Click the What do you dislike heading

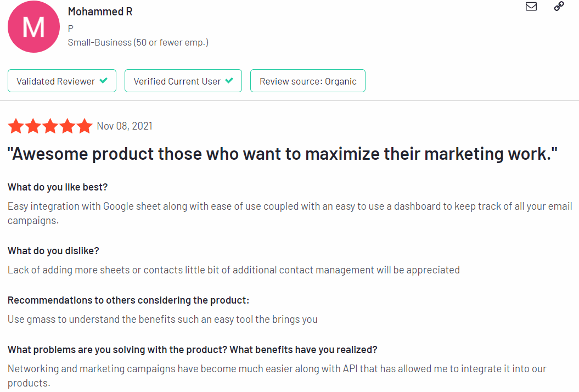(x=54, y=251)
